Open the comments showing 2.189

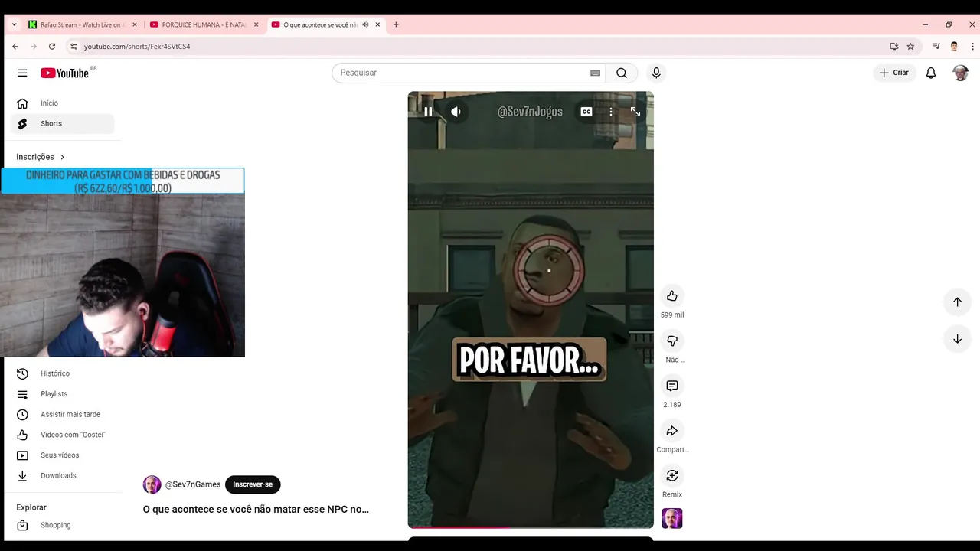(x=672, y=386)
